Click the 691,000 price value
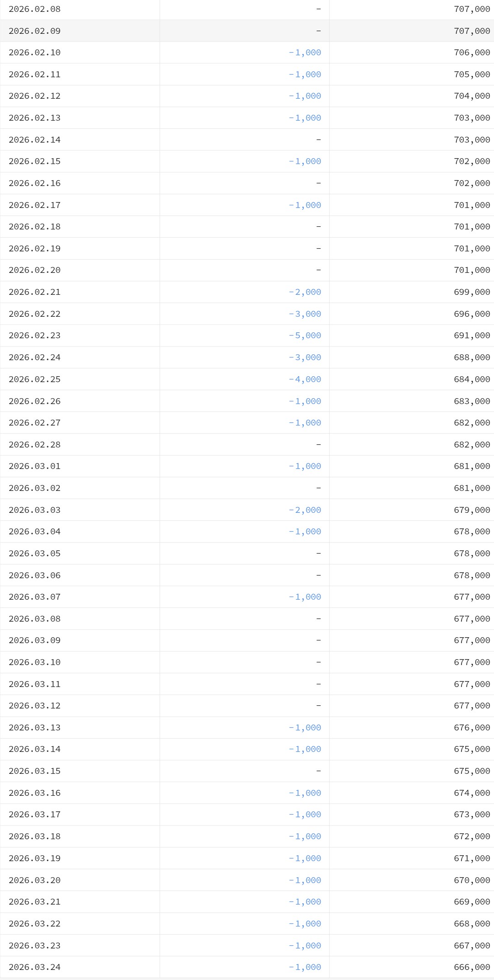 472,336
